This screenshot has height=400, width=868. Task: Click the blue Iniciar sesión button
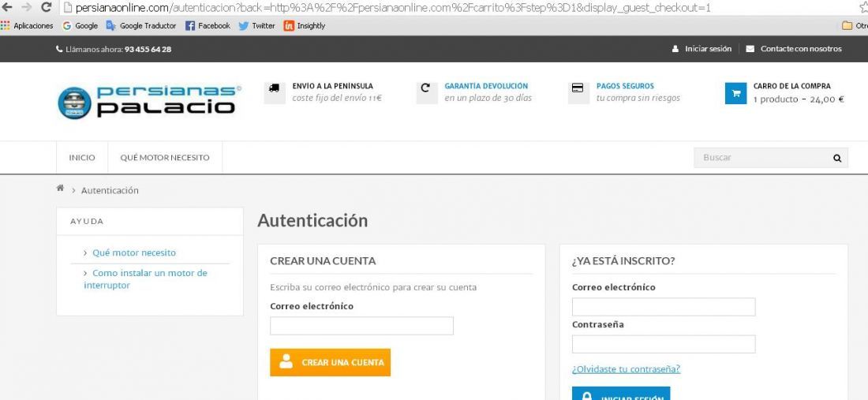click(x=621, y=394)
